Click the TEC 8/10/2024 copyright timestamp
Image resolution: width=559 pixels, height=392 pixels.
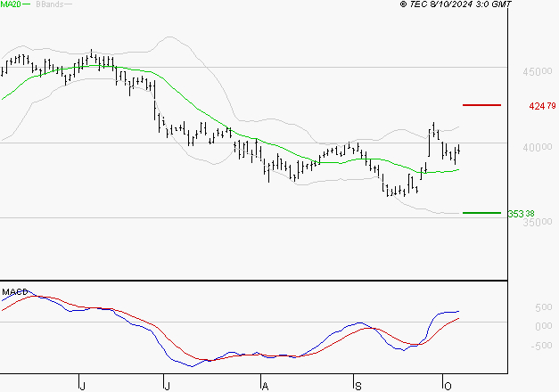click(456, 4)
